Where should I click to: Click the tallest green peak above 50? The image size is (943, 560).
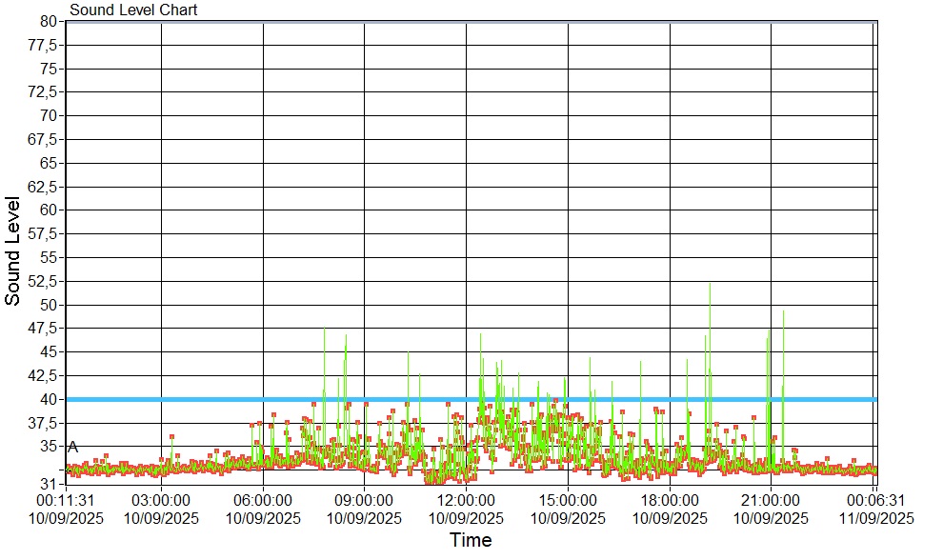click(709, 286)
